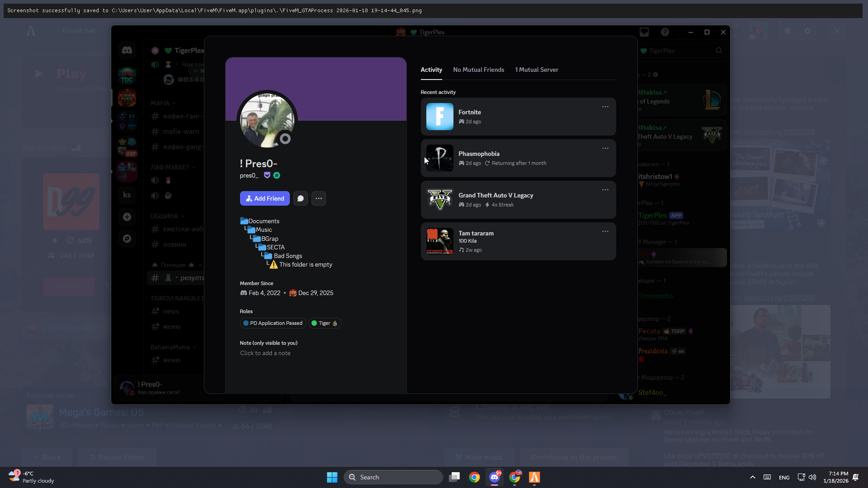Click the note field to add a note
Viewport: 868px width, 488px height.
pos(265,353)
